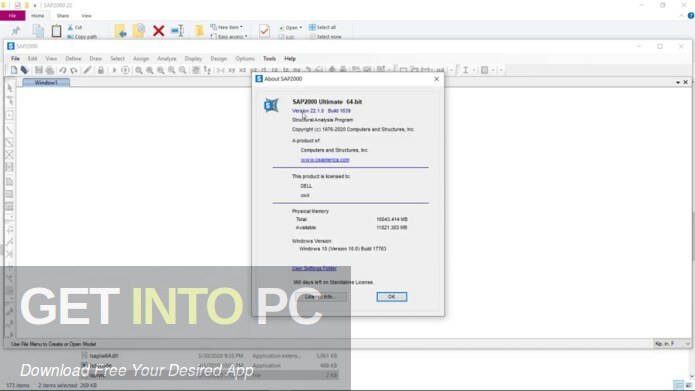Click the second magnifier Restore Full View icon
This screenshot has width=695, height=391.
[x=150, y=70]
